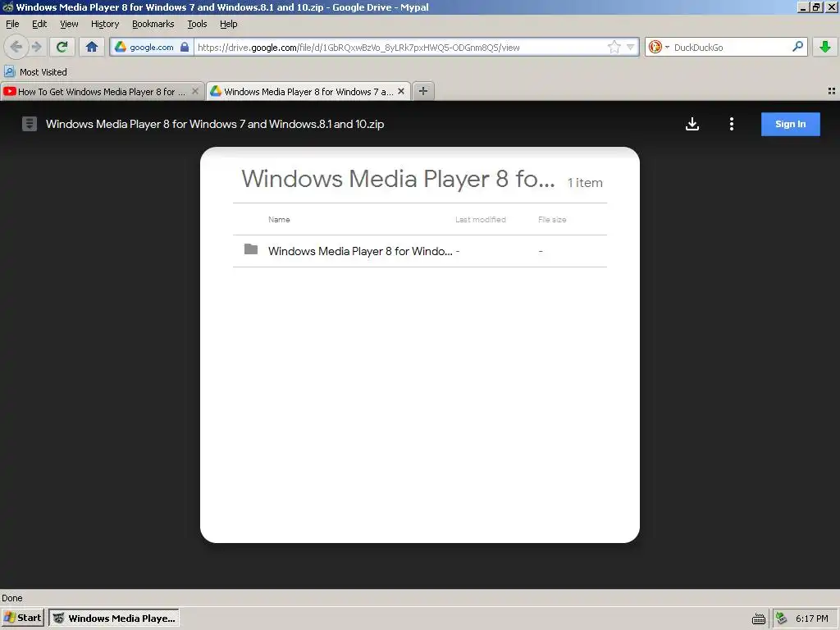The image size is (840, 630).
Task: Open the Edit menu
Action: pyautogui.click(x=39, y=24)
